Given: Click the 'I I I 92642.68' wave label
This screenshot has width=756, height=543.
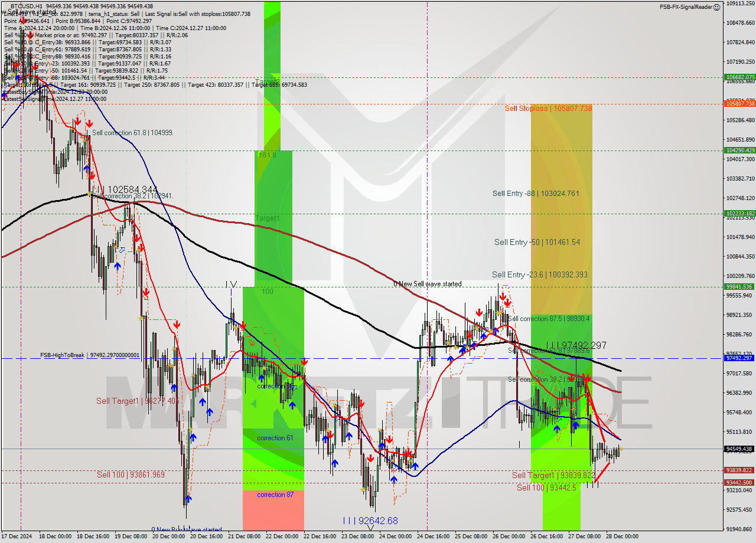Looking at the screenshot, I should point(370,521).
